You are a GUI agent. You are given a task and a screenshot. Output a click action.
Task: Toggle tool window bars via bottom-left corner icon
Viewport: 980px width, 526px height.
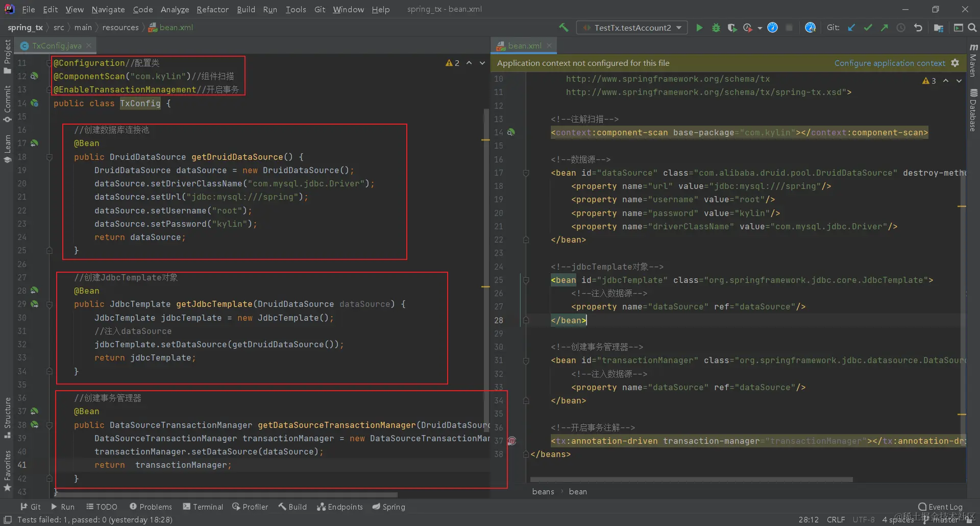coord(8,519)
